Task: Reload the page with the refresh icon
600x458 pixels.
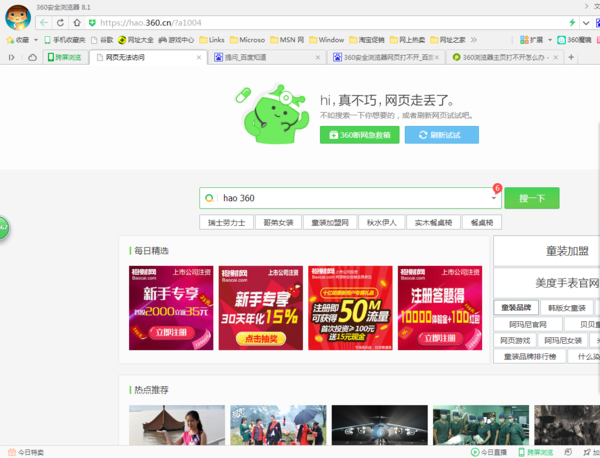Action: coord(60,23)
